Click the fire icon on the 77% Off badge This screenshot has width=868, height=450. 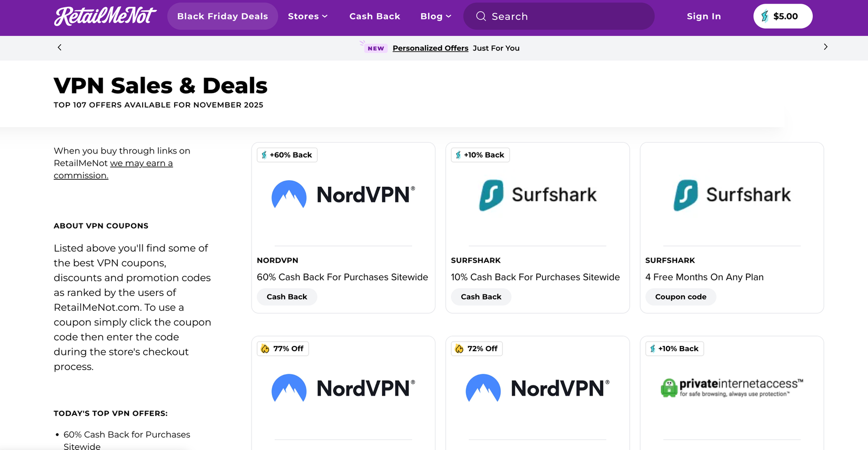pyautogui.click(x=265, y=348)
